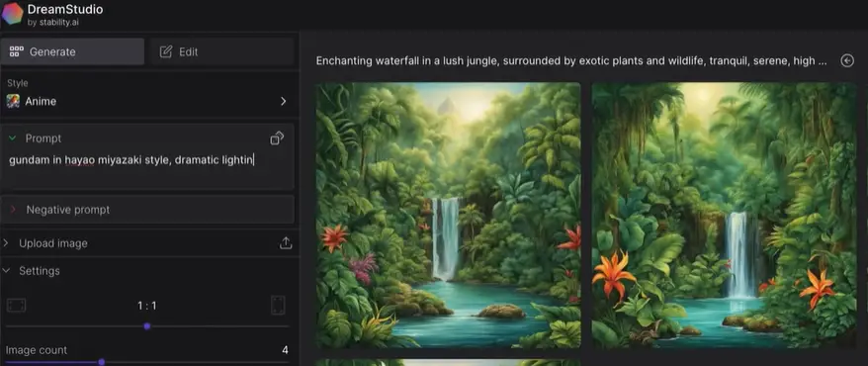Click the back arrow beside the prompt title
Viewport: 868px width, 366px height.
[847, 60]
